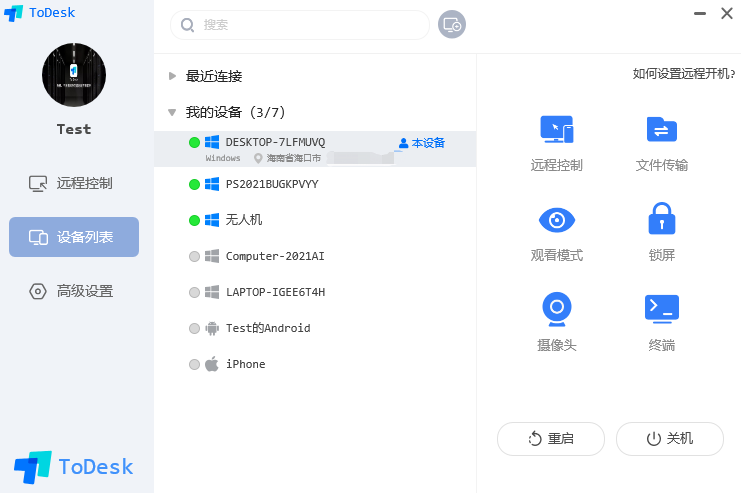Click the 'Windows' OS label under DESKTOP-7LFMUVQ
Screen dimensions: 741x493
[223, 158]
